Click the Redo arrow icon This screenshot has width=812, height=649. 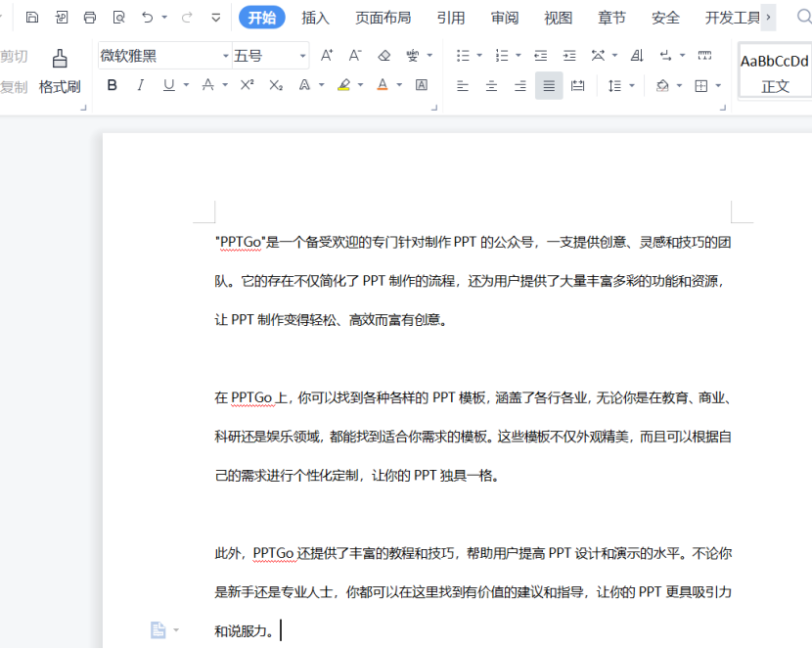coord(187,18)
